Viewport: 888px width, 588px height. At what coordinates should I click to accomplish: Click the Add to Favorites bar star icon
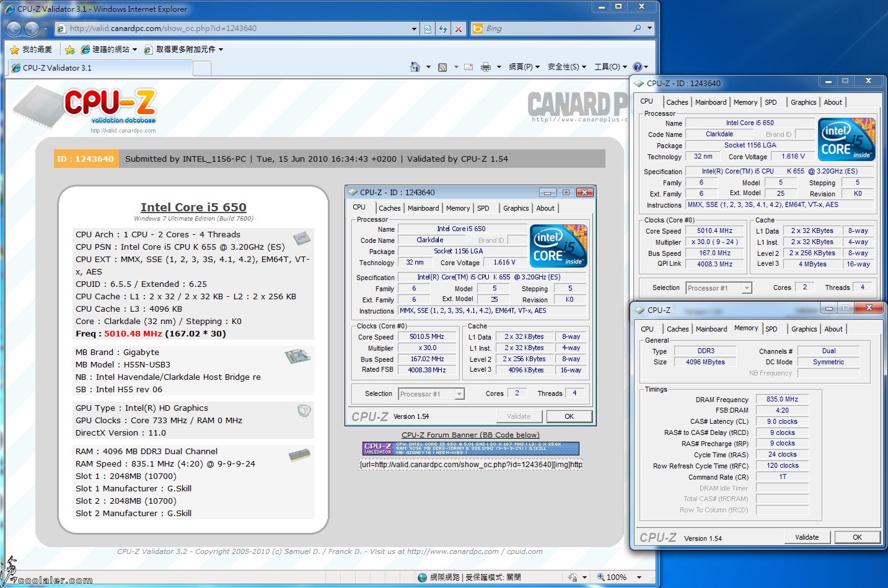(70, 50)
